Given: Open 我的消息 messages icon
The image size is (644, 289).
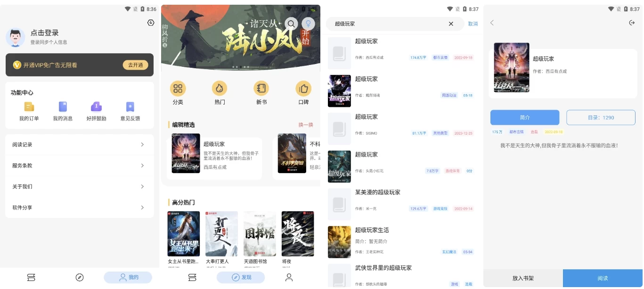Looking at the screenshot, I should pos(63,107).
